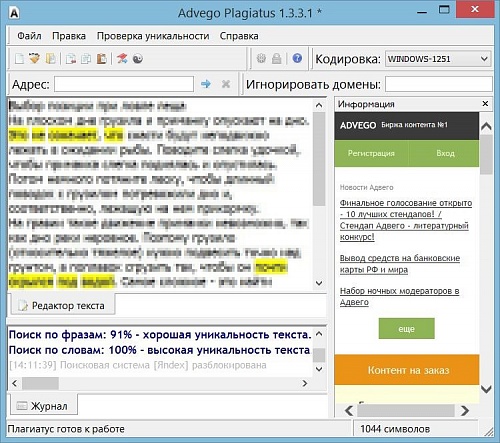This screenshot has height=443, width=500.
Task: Click the info panel scroll left arrow
Action: click(x=349, y=410)
